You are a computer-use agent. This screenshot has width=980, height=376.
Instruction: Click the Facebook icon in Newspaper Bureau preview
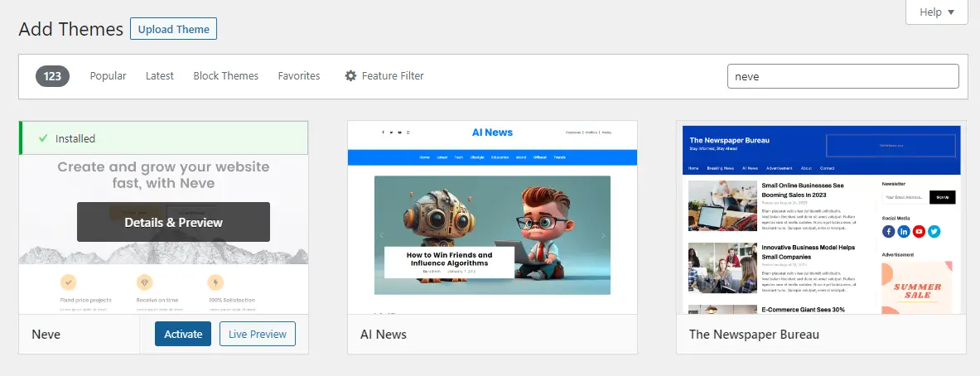889,232
